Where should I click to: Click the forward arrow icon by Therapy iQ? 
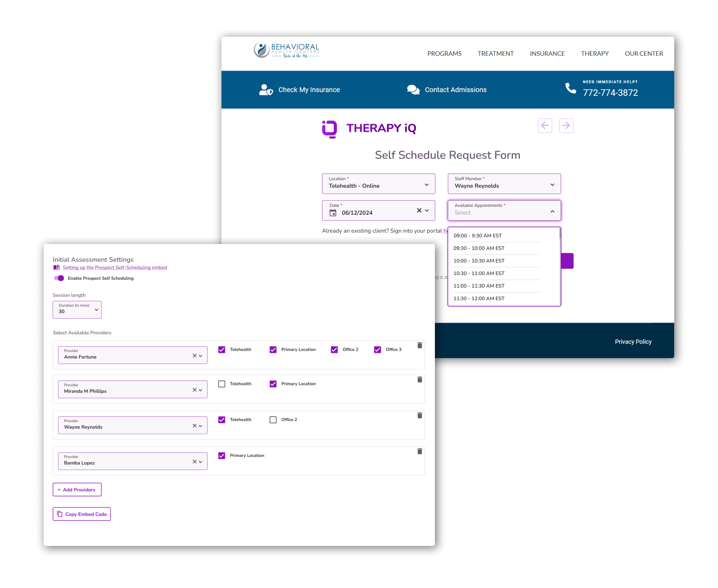click(x=566, y=126)
